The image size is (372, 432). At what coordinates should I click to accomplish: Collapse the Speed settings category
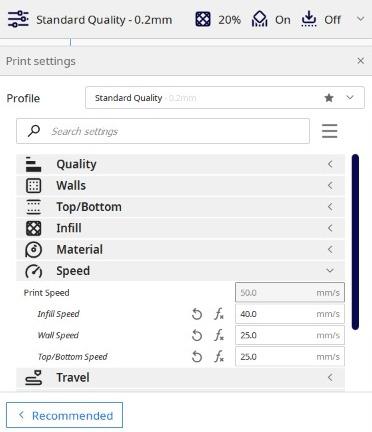tap(180, 271)
